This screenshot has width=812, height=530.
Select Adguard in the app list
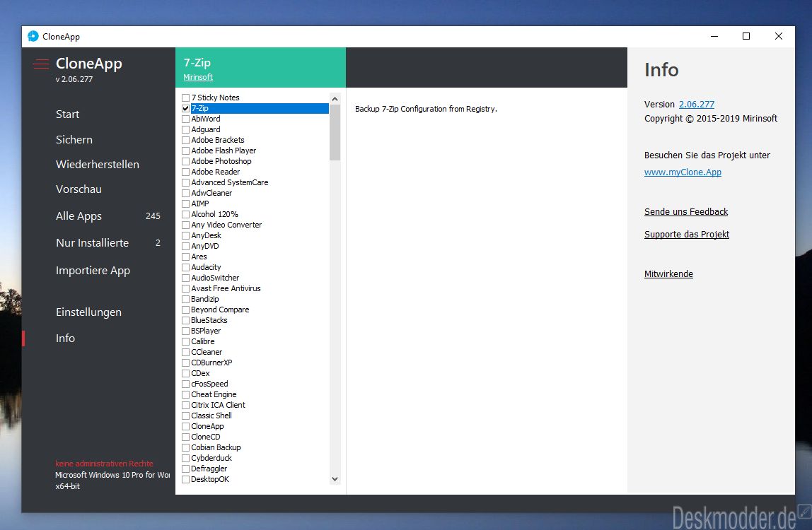[x=206, y=129]
